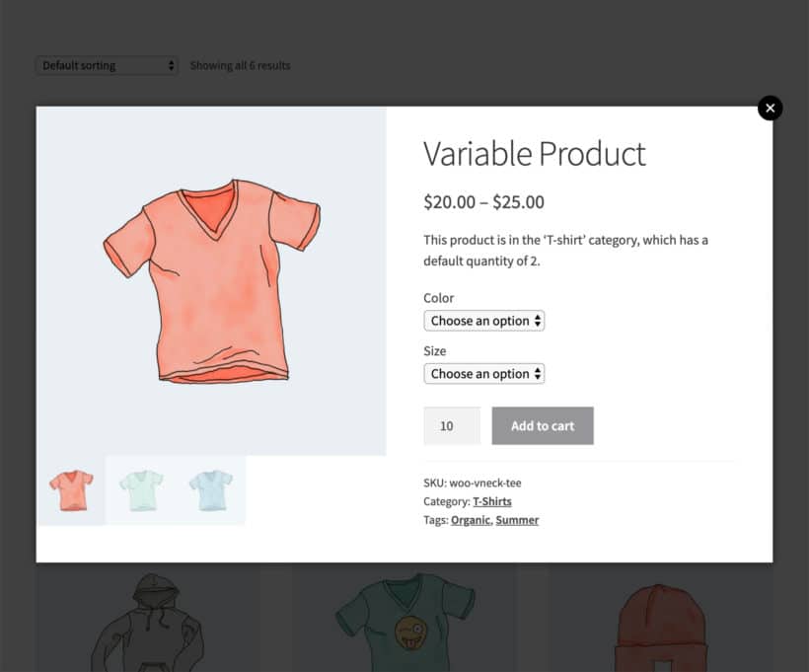Screen dimensions: 809x672
Task: Open the Default sorting dropdown
Action: tap(106, 65)
